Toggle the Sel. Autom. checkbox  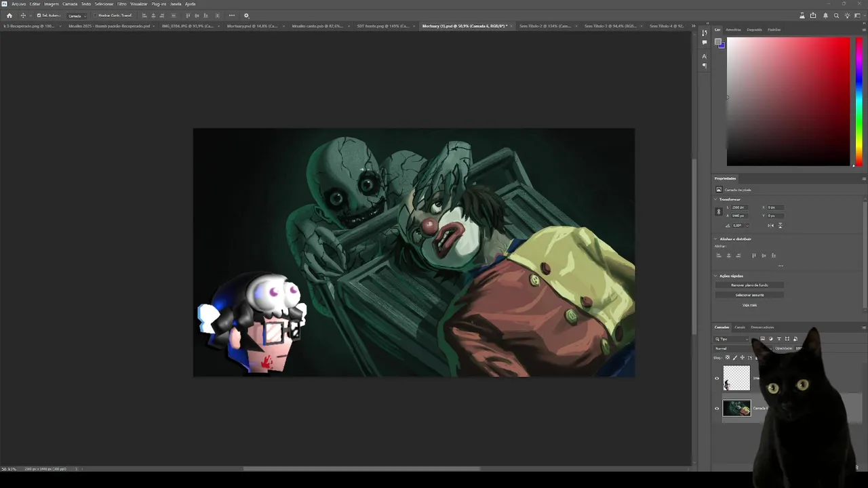pyautogui.click(x=39, y=16)
